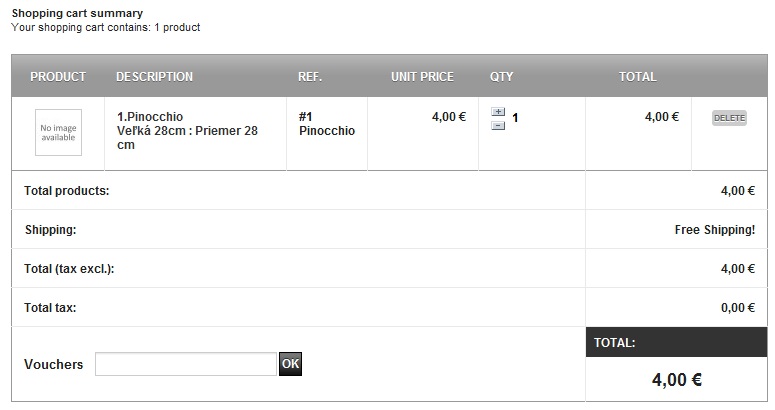Screen dimensions: 775x410
Task: Select the '#1 Pinocchio' reference text
Action: 326,124
